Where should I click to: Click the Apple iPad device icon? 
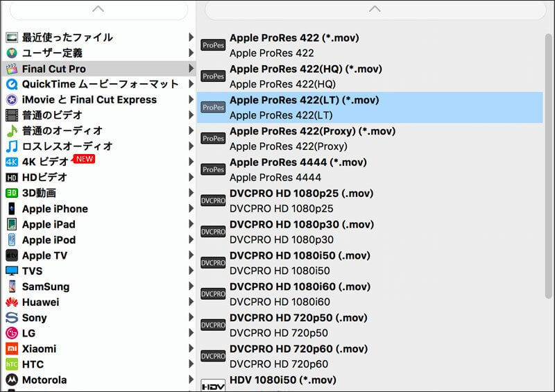(12, 224)
